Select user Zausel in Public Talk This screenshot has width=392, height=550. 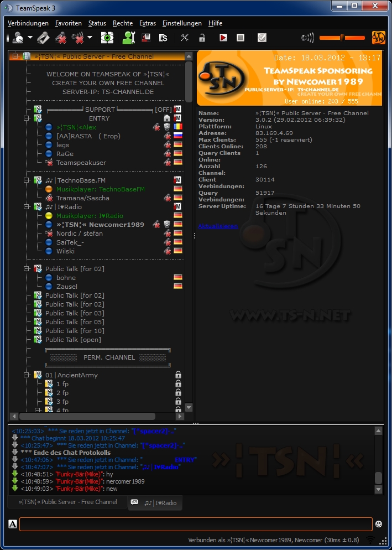coord(67,286)
